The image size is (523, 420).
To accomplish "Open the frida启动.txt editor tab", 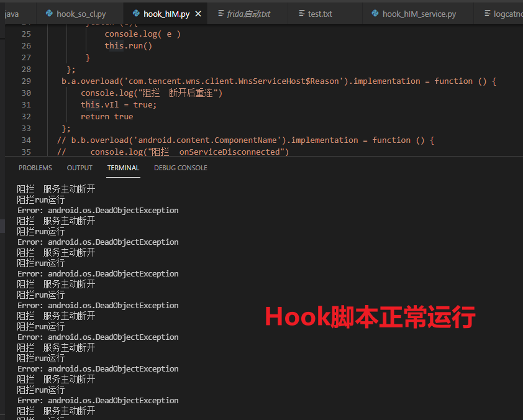I will 248,14.
